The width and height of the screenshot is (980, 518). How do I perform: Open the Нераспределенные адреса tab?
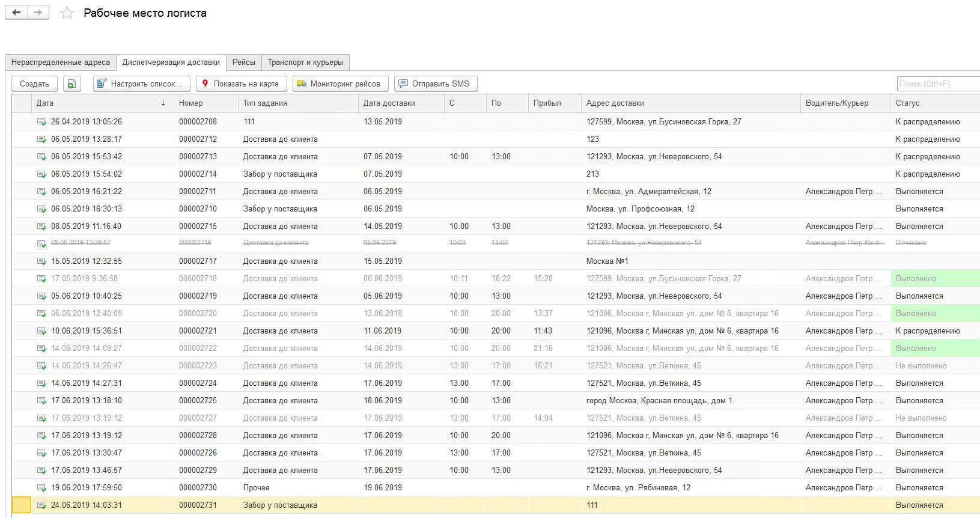(61, 62)
